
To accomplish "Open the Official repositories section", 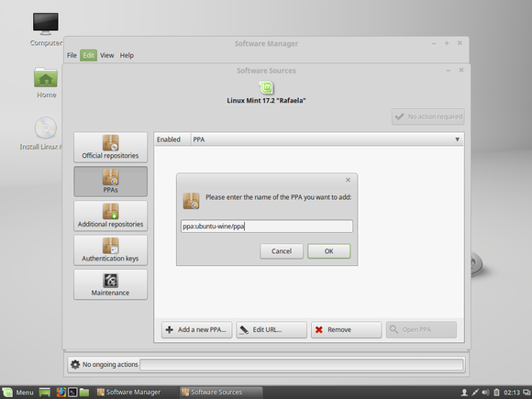I will pyautogui.click(x=110, y=148).
